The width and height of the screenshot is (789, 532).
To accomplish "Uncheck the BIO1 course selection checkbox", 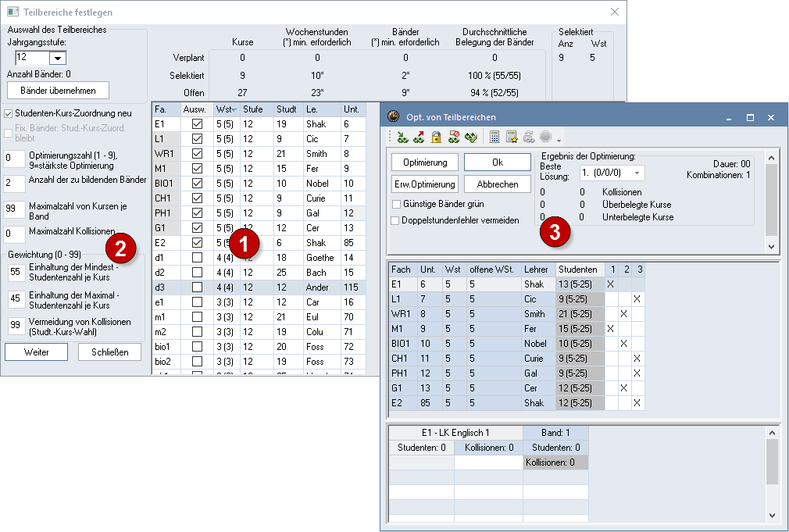I will pyautogui.click(x=197, y=184).
